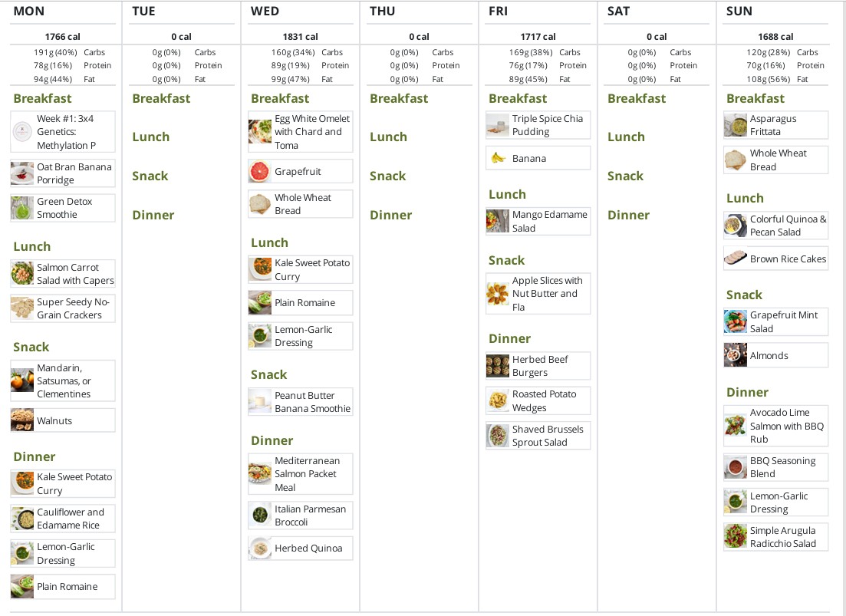The image size is (846, 616).
Task: Open the Oat Bran Banana Porridge recipe
Action: 74,173
